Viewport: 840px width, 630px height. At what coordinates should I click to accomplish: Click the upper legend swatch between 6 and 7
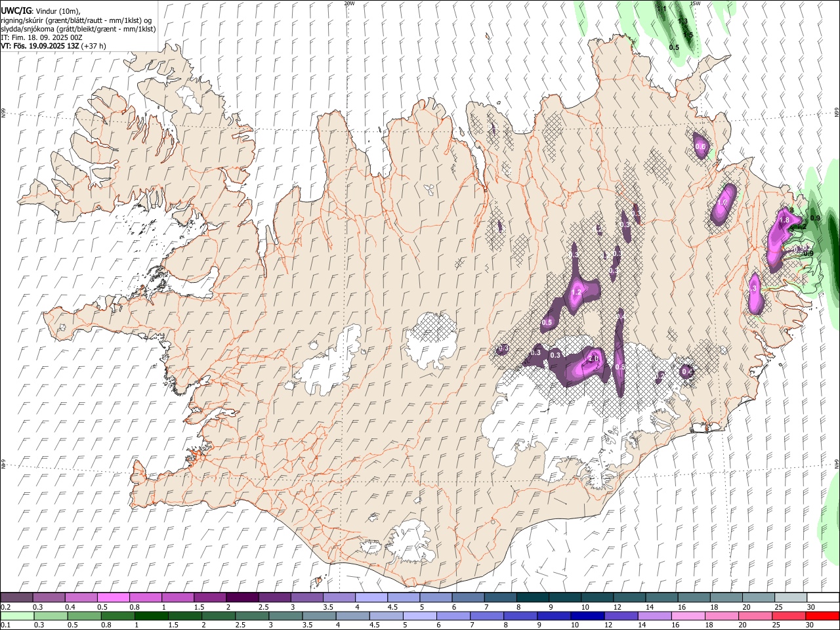tap(468, 597)
